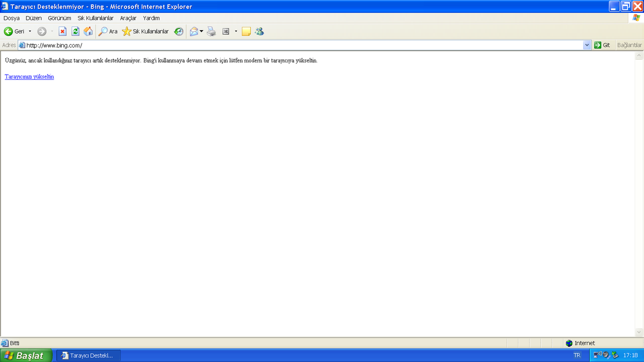Viewport: 644px width, 362px height.
Task: Click the vertical scrollbar down arrow
Action: 639,333
